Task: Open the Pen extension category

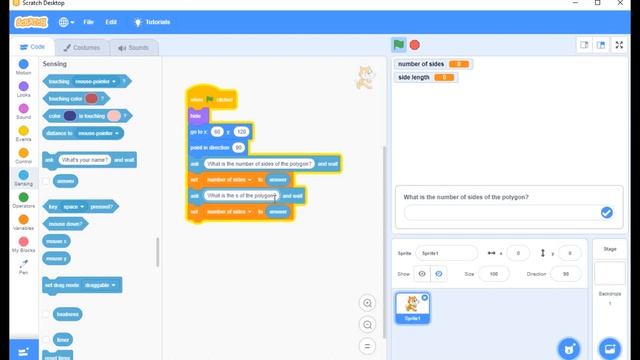Action: (24, 267)
